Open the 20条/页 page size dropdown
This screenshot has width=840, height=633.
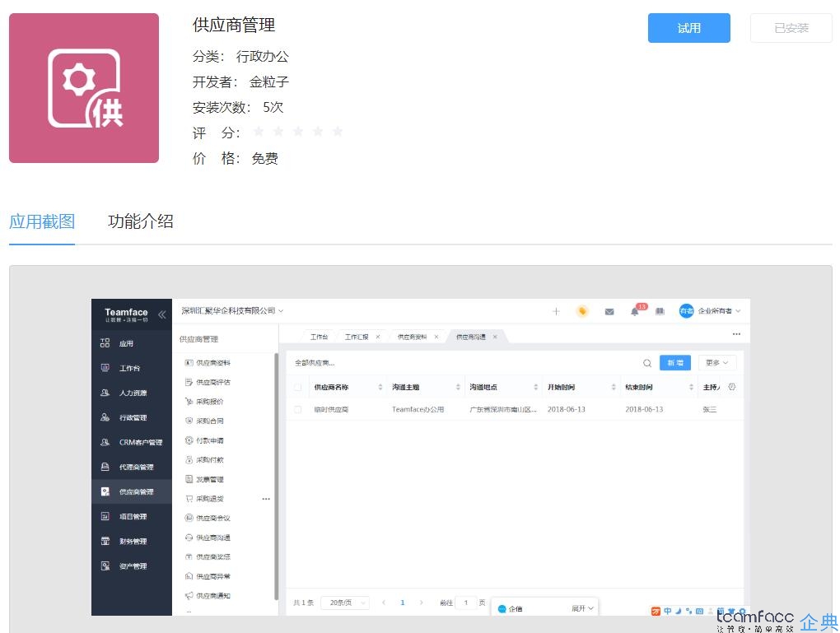(345, 603)
